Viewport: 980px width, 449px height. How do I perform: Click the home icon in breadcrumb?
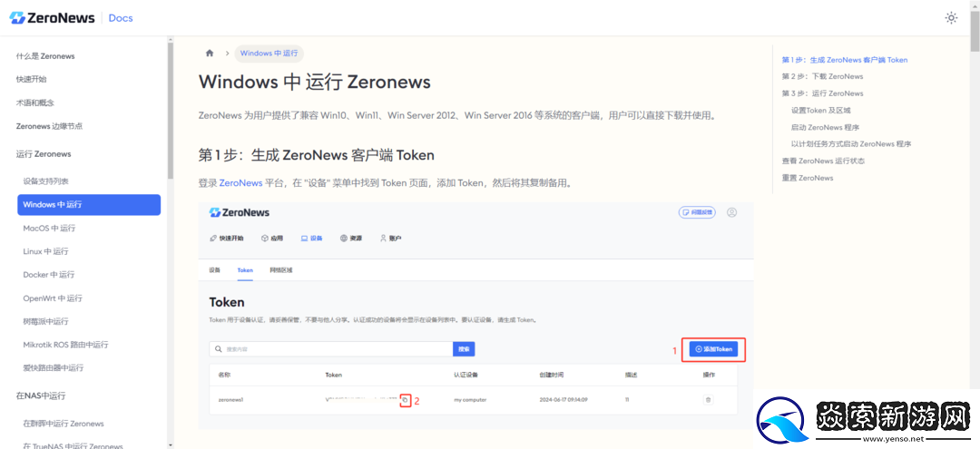coord(211,54)
